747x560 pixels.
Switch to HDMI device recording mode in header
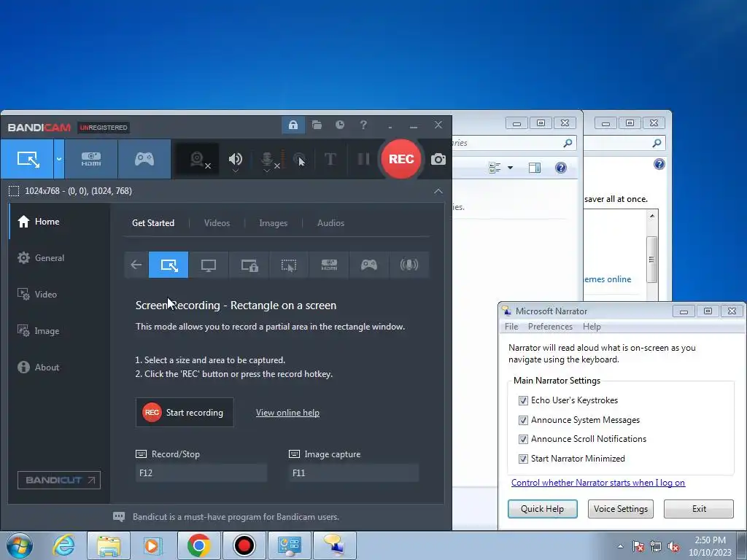tap(91, 159)
